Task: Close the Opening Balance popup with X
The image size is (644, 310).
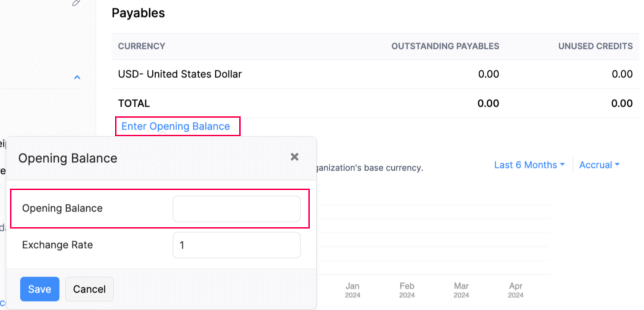Action: pyautogui.click(x=295, y=157)
